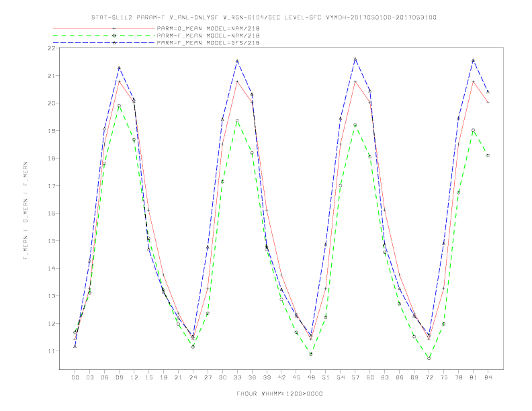Viewport: 532px width, 411px height.
Task: Click green circle data point at hour 09 peak
Action: pos(119,106)
